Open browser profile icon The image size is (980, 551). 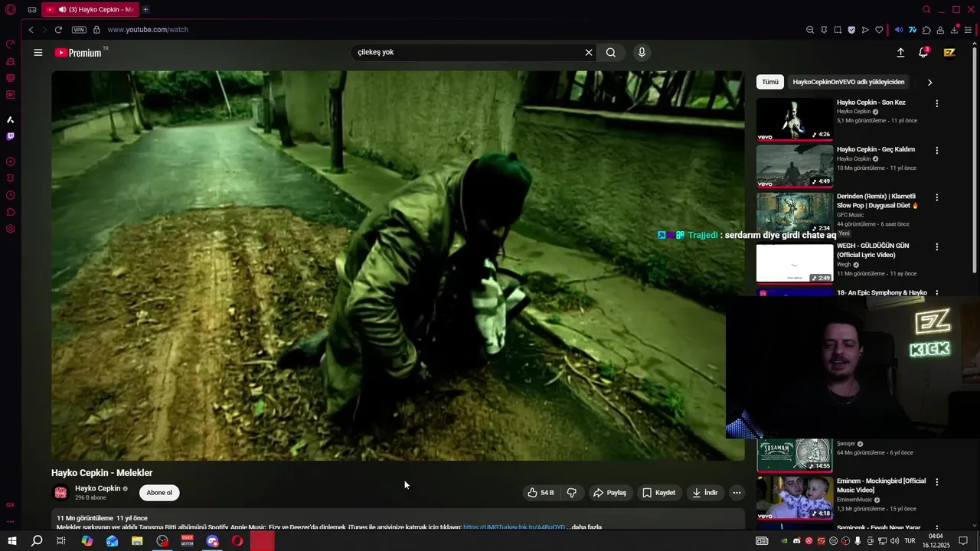(x=940, y=30)
